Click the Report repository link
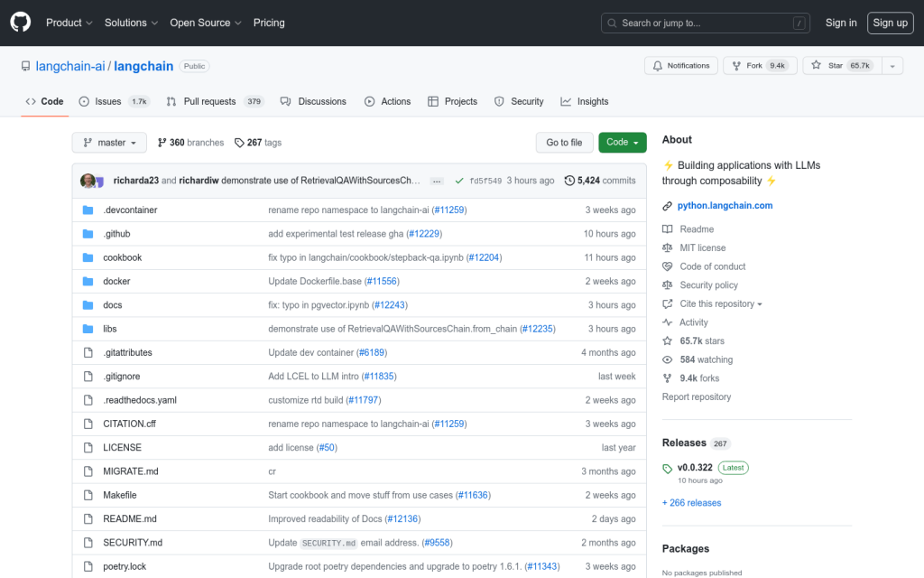 coord(696,397)
